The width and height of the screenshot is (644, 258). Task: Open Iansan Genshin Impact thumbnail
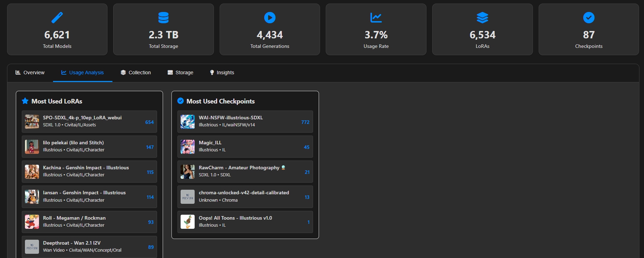tap(32, 197)
